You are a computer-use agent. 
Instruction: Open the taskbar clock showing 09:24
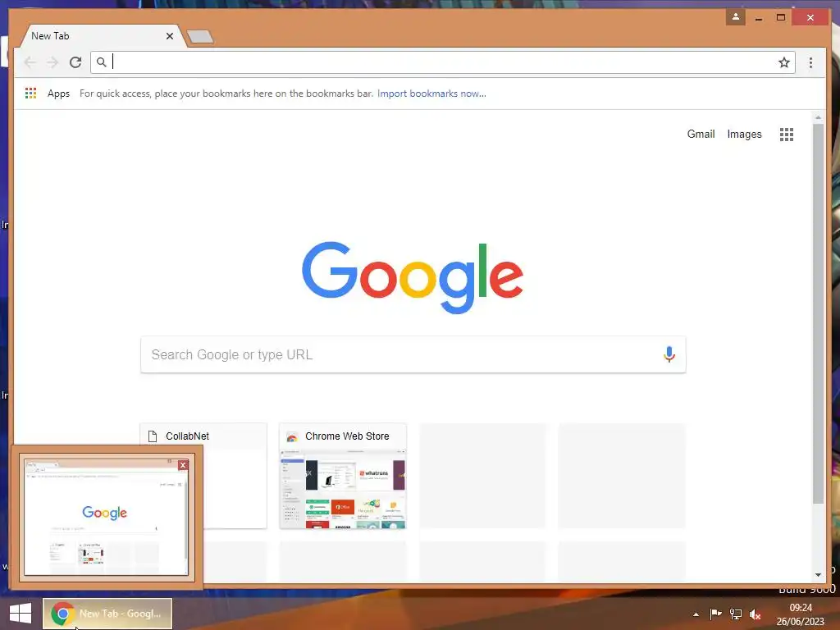coord(801,614)
